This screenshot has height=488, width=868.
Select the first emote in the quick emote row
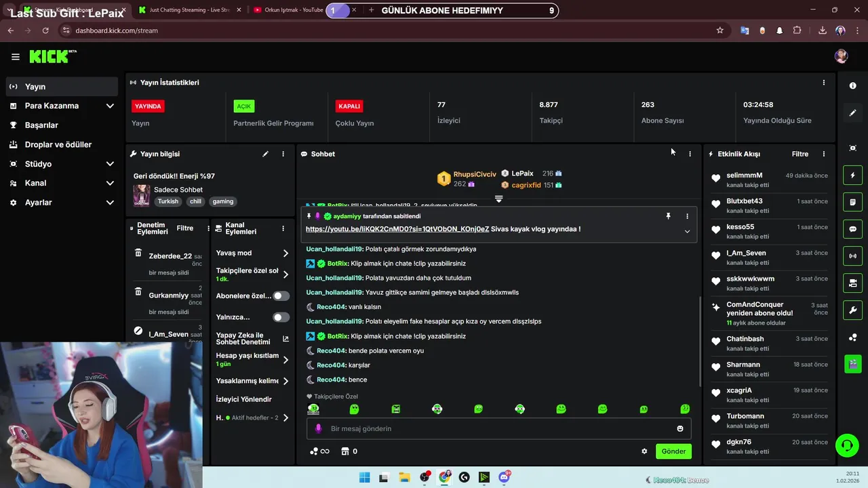pyautogui.click(x=313, y=409)
